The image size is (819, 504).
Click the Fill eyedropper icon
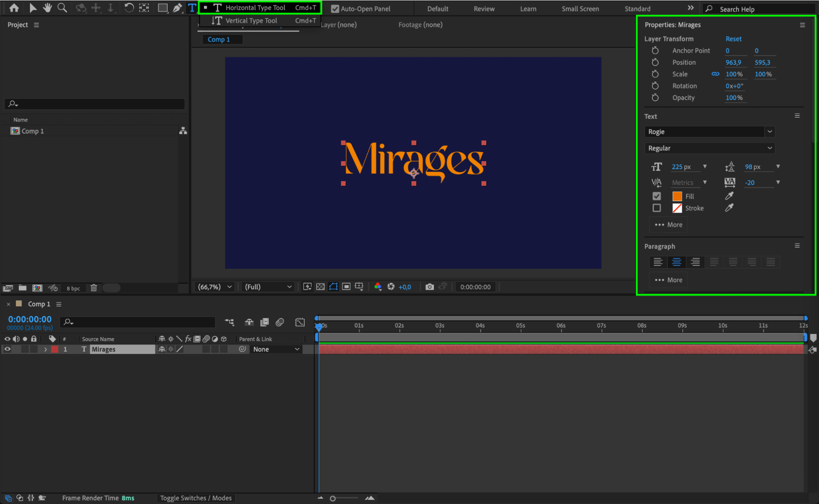(x=729, y=196)
